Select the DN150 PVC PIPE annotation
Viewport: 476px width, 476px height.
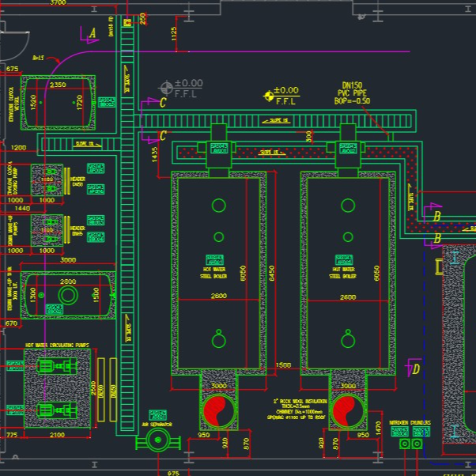[x=351, y=93]
